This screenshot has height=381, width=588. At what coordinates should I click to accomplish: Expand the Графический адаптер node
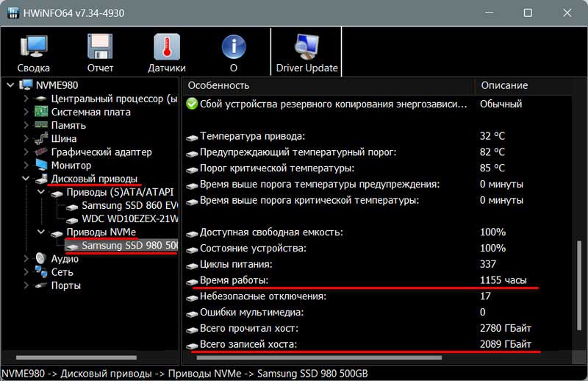26,152
